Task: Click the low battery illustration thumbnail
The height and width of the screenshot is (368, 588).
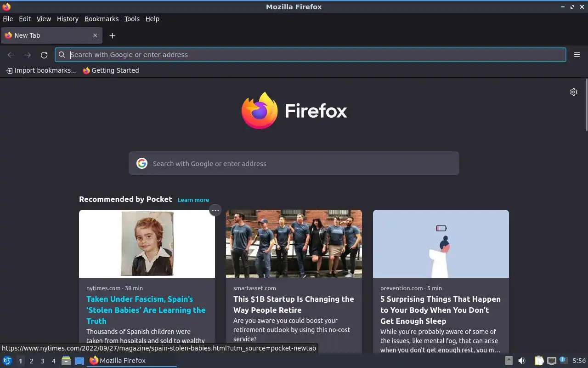Action: 441,244
